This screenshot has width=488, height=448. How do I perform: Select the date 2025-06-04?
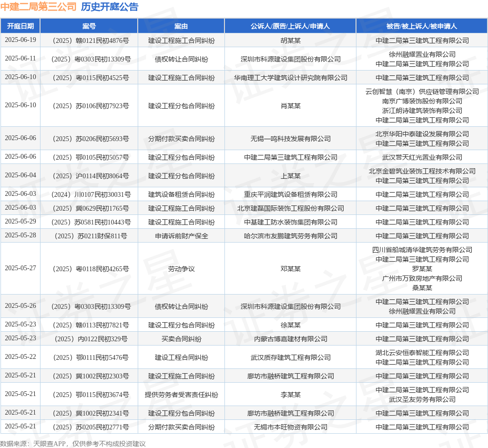pos(20,175)
